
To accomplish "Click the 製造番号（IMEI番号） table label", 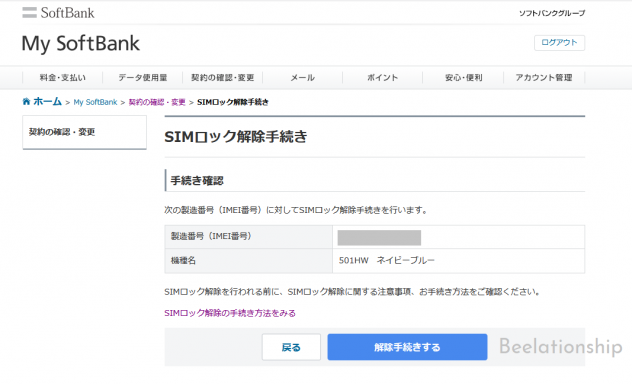I will (211, 236).
